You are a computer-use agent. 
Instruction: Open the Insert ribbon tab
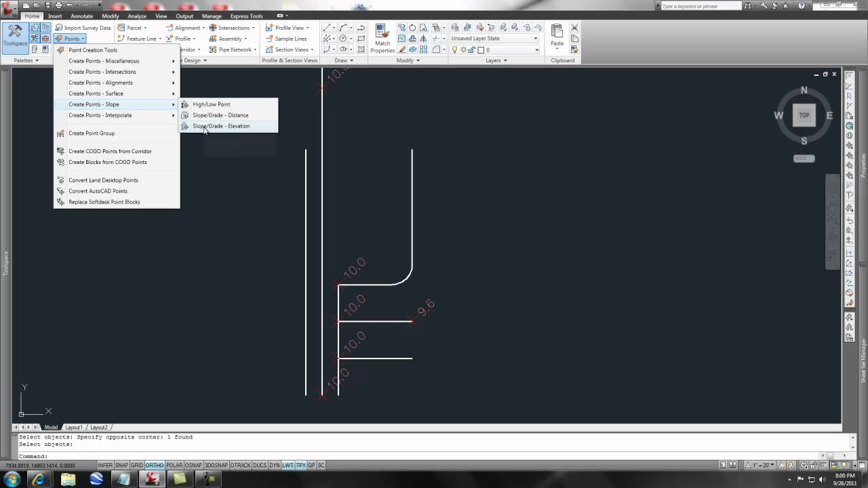55,16
